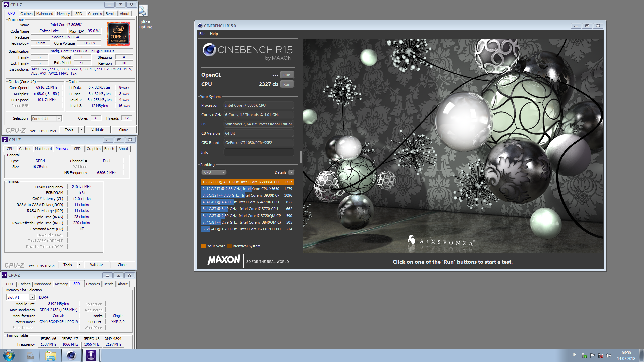Switch to Cinebench taskbar icon
The image size is (644, 362).
click(71, 355)
